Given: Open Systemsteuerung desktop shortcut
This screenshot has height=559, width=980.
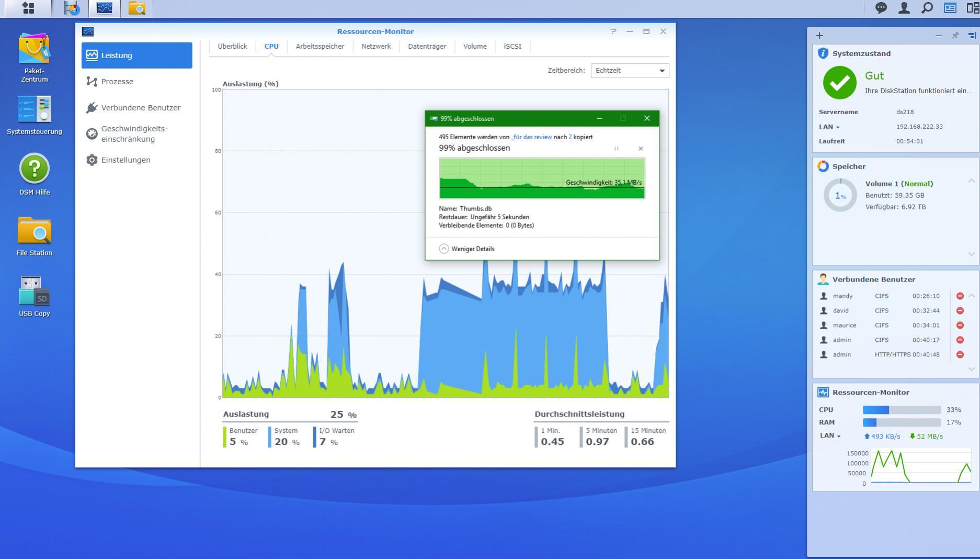Looking at the screenshot, I should pyautogui.click(x=35, y=116).
